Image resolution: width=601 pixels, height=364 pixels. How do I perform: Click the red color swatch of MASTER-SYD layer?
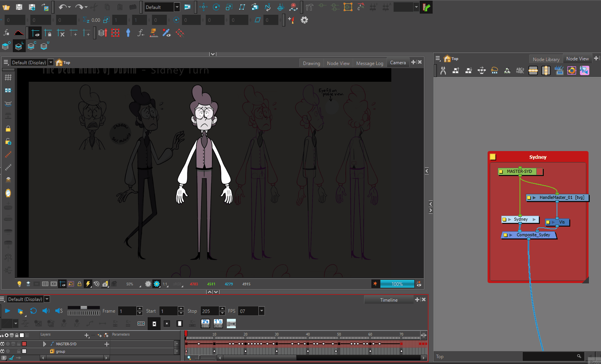tap(24, 344)
